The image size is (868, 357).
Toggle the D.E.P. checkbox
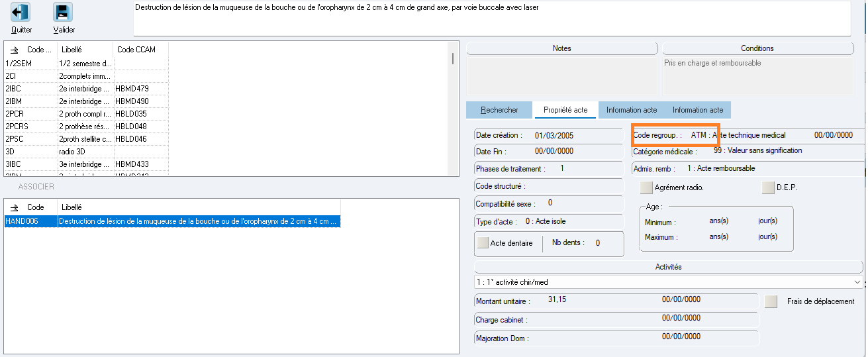pos(769,187)
